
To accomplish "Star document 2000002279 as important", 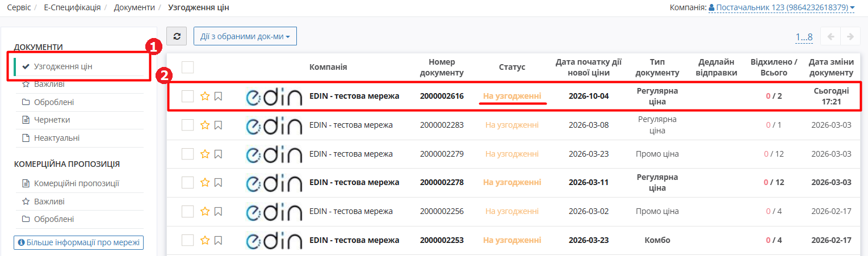I will [205, 154].
